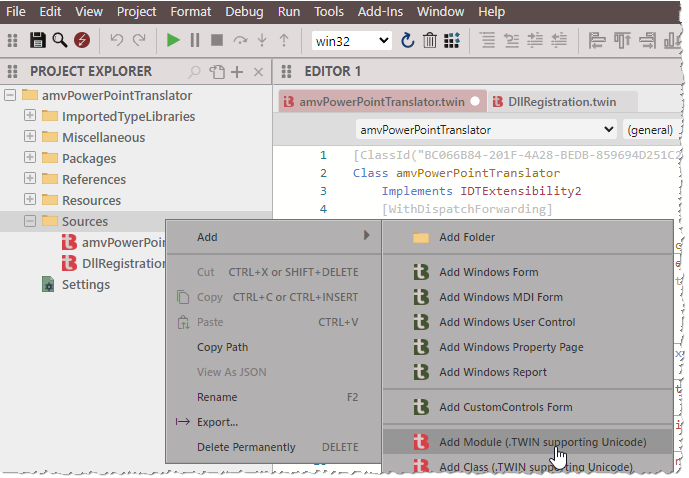
Task: Click the Save icon in the toolbar
Action: point(38,40)
